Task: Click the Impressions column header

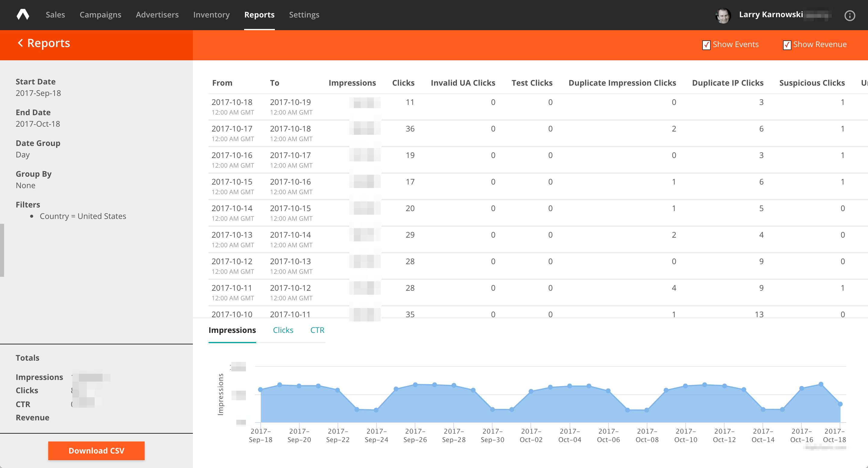Action: point(352,83)
